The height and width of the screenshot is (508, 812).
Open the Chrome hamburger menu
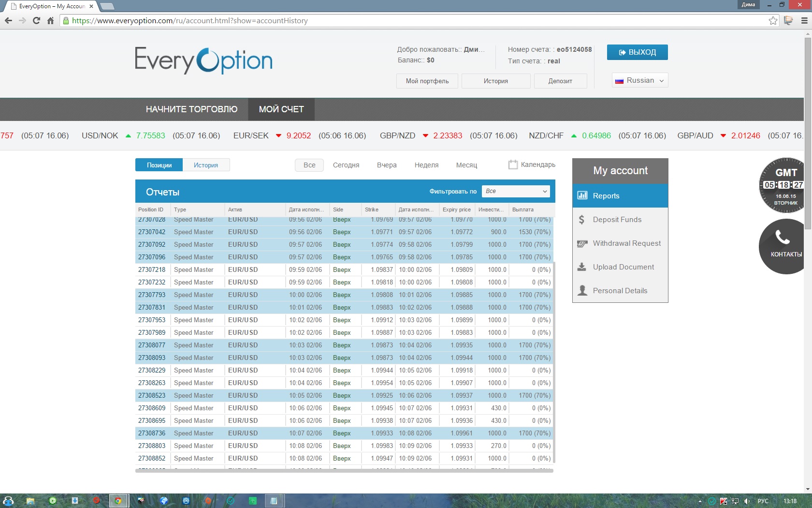(804, 21)
